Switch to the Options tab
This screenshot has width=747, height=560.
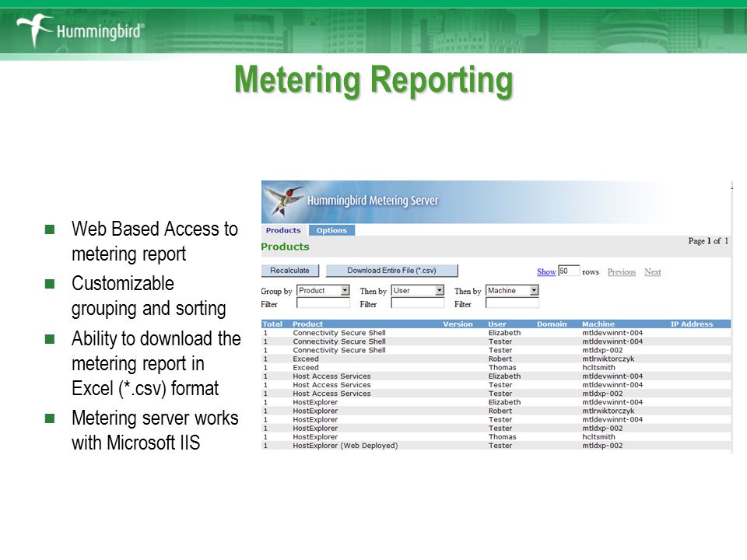click(331, 230)
